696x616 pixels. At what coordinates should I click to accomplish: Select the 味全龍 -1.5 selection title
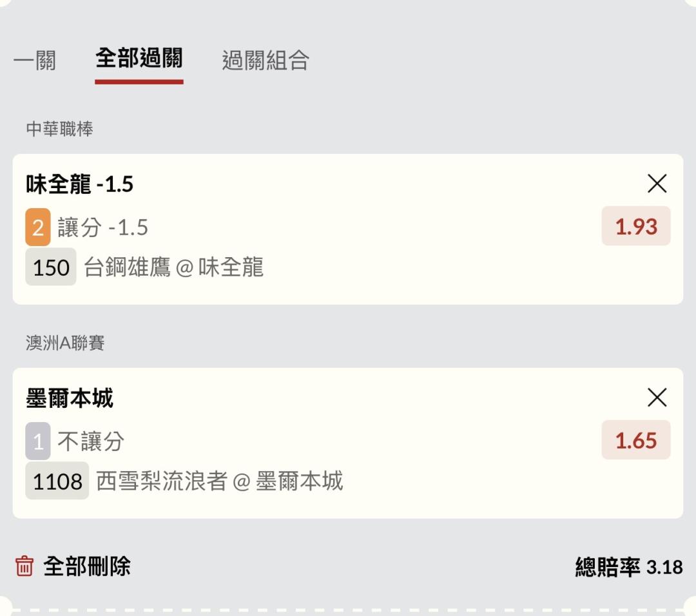(x=79, y=184)
